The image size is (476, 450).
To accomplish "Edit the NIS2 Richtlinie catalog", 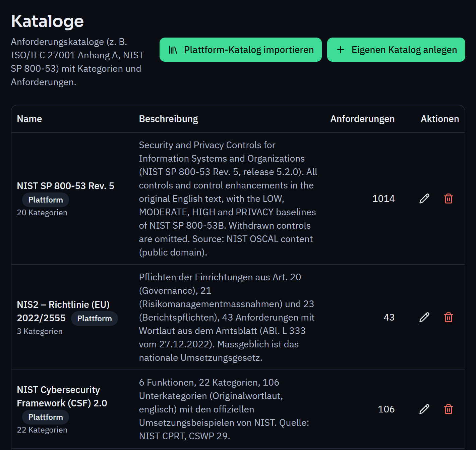I will coord(424,317).
